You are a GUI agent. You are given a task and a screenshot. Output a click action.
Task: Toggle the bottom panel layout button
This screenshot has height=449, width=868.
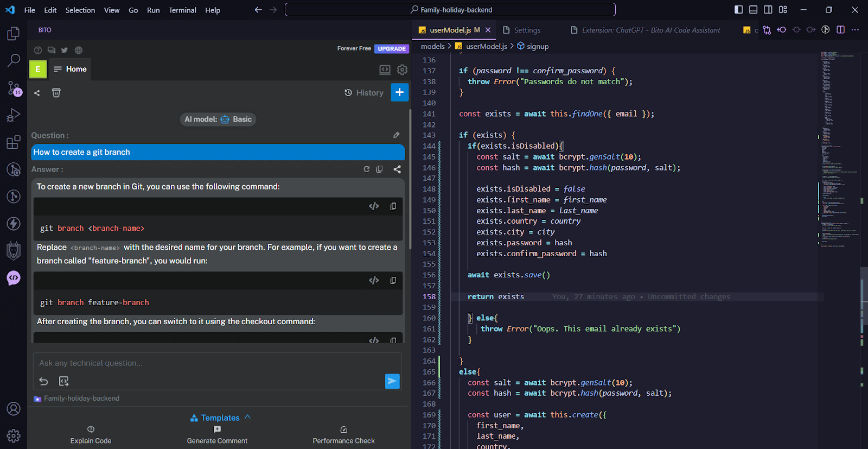click(x=754, y=10)
